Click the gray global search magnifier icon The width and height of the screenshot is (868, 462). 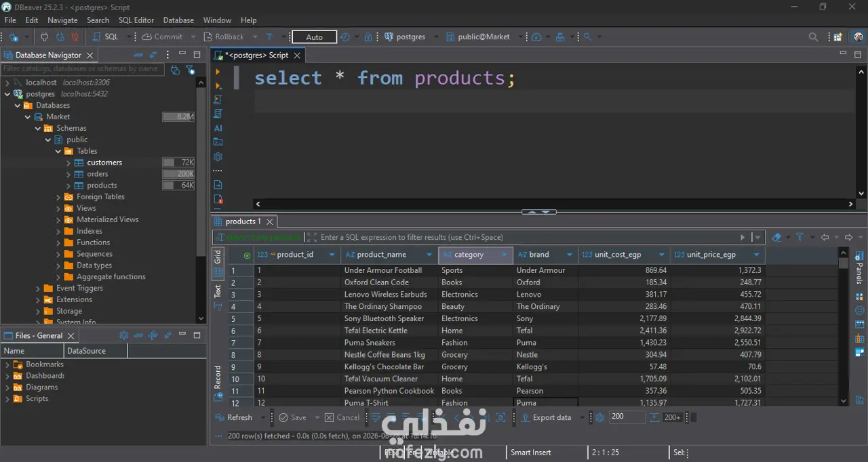pos(813,37)
